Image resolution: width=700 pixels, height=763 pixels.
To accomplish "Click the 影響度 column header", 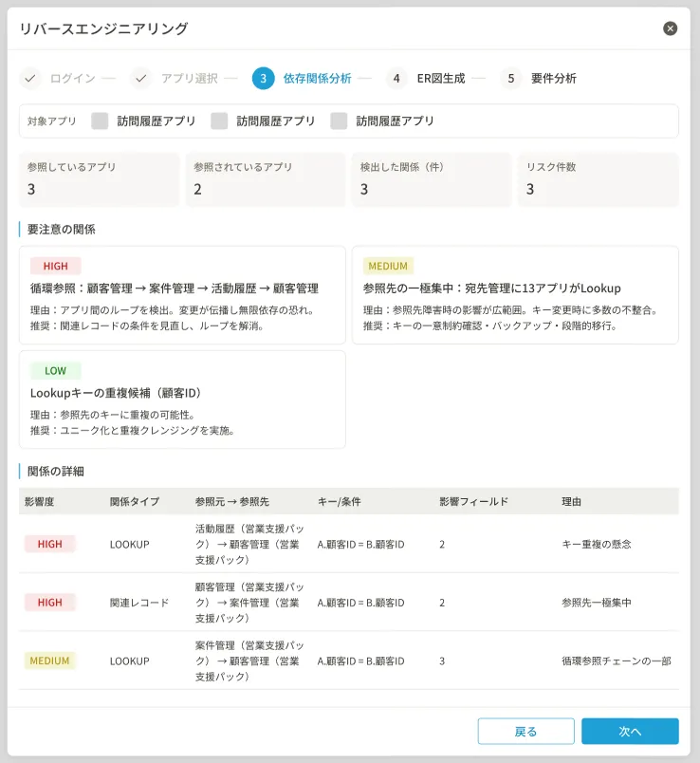I will [40, 501].
